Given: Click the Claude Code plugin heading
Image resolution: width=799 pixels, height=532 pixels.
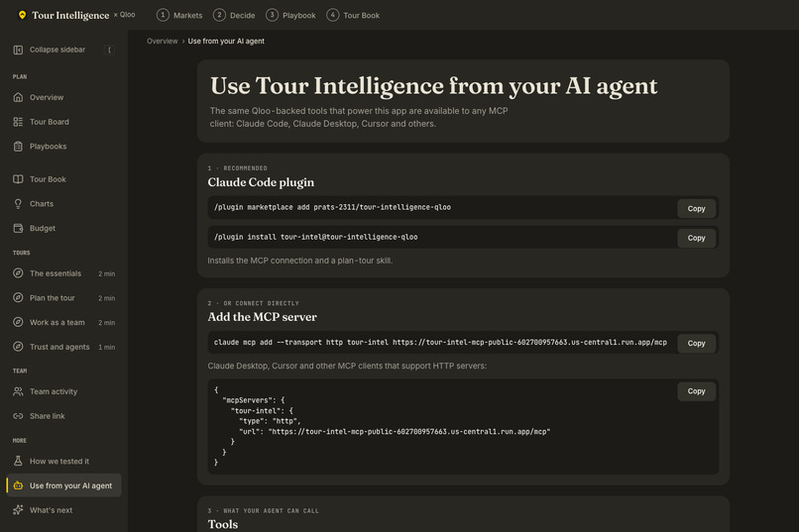Looking at the screenshot, I should pyautogui.click(x=261, y=182).
